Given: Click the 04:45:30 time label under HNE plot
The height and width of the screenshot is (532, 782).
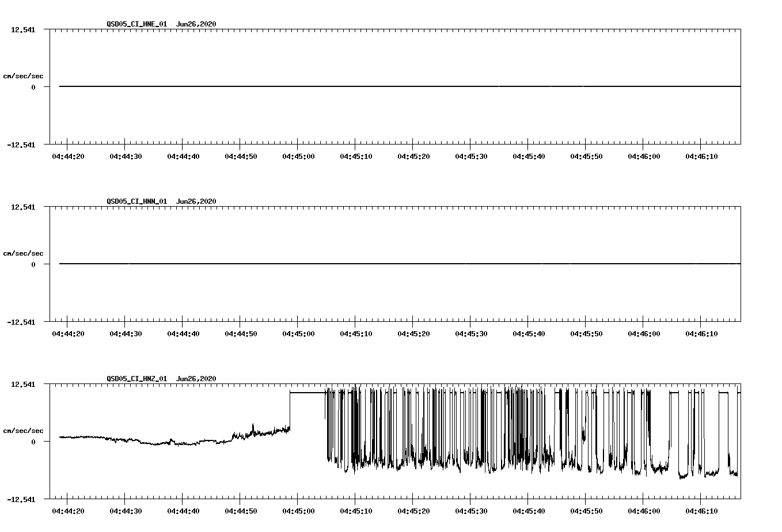Looking at the screenshot, I should (x=471, y=157).
